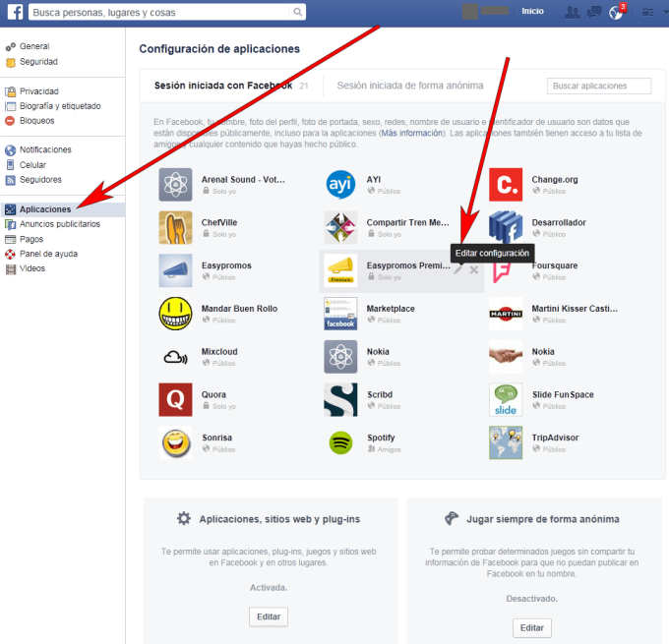Click the pencil edit icon for Easypromos Premium
This screenshot has width=669, height=644.
coord(457,270)
